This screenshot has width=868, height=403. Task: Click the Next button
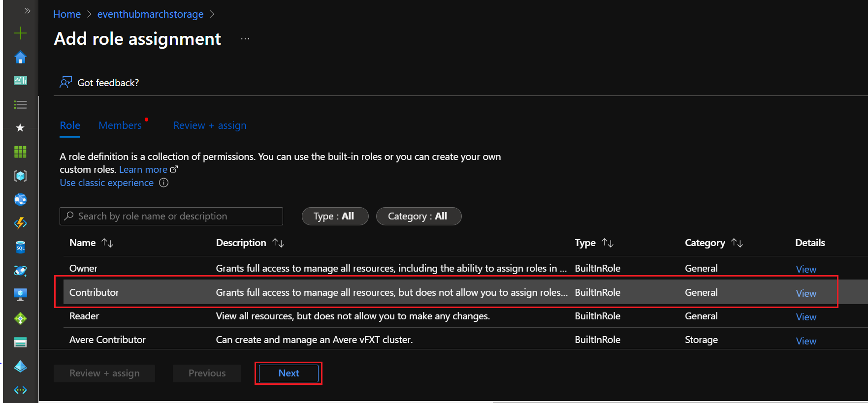pyautogui.click(x=289, y=373)
